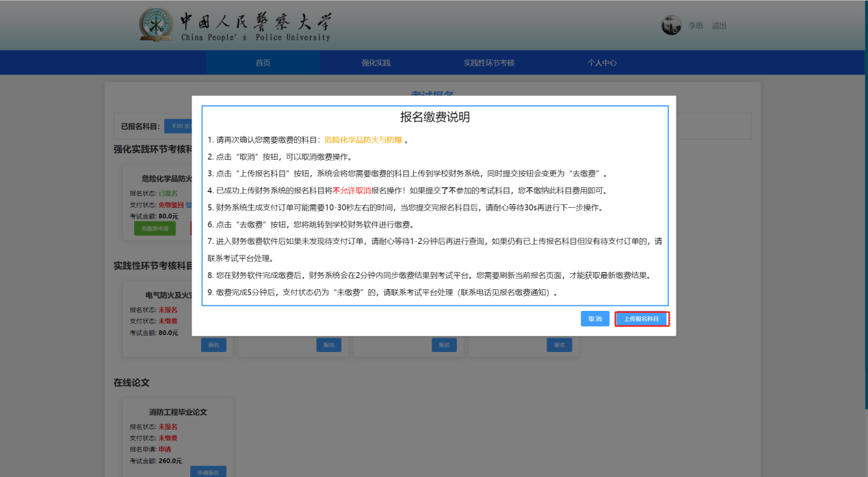Open the 个人中心 menu item
Image resolution: width=868 pixels, height=477 pixels.
tap(602, 63)
